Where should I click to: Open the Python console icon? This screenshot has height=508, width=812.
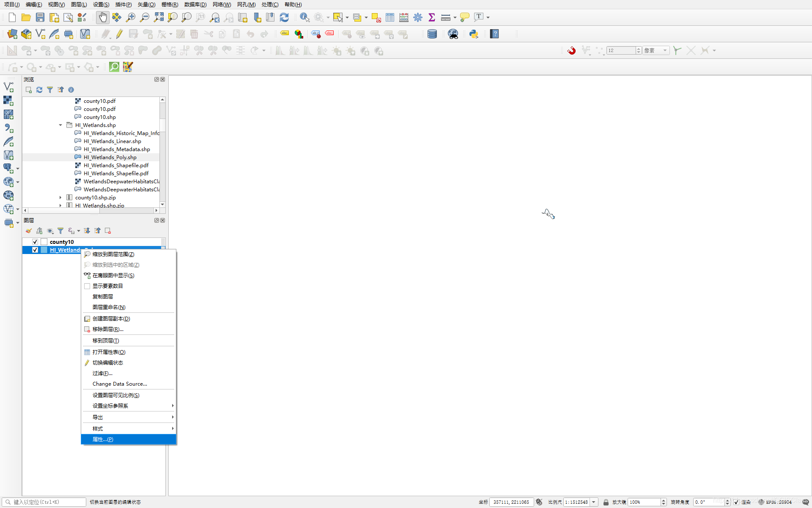tap(474, 34)
